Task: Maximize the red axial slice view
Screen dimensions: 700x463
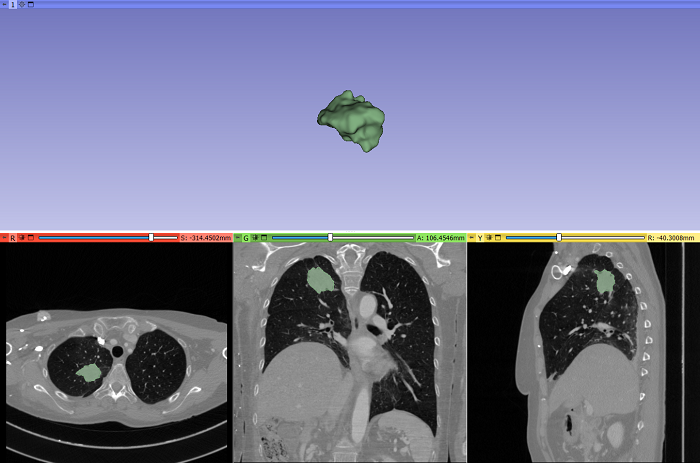Action: tap(30, 238)
